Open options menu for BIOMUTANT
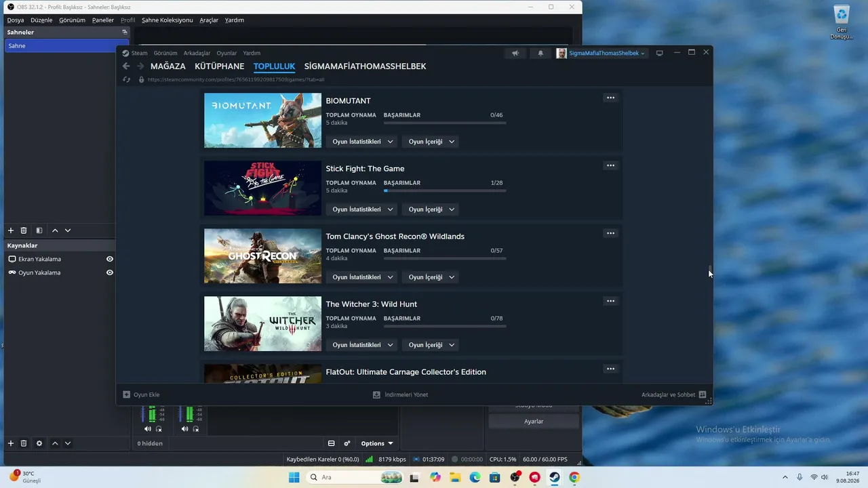Image resolution: width=868 pixels, height=488 pixels. pyautogui.click(x=610, y=98)
